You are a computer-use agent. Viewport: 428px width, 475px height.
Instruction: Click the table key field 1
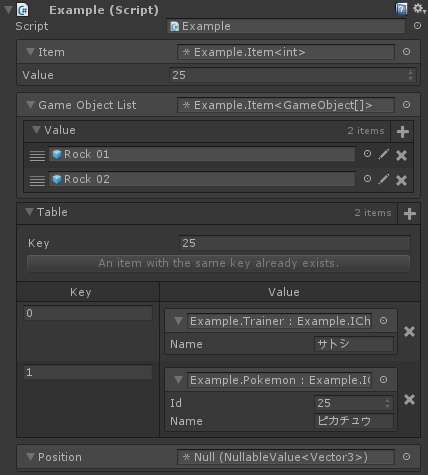tap(88, 372)
